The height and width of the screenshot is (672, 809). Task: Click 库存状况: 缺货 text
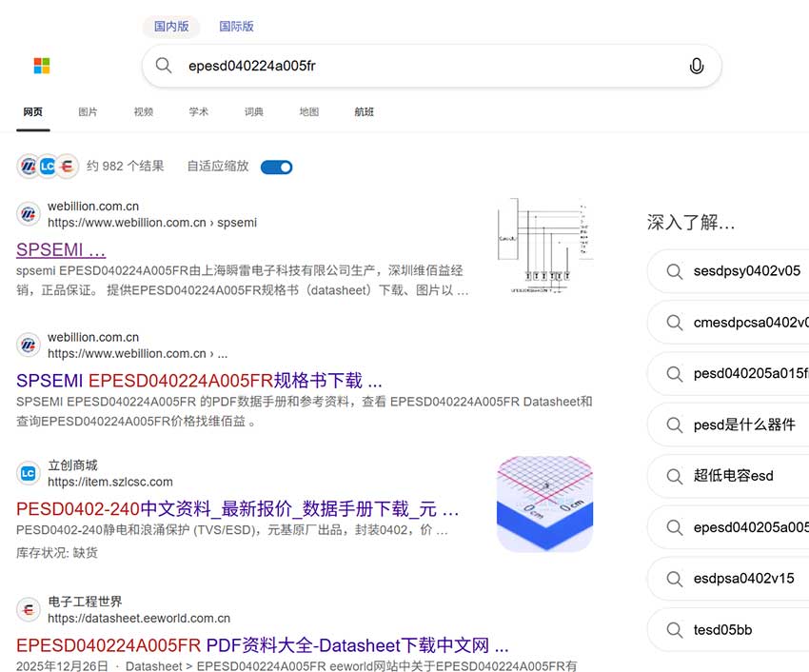pos(57,553)
